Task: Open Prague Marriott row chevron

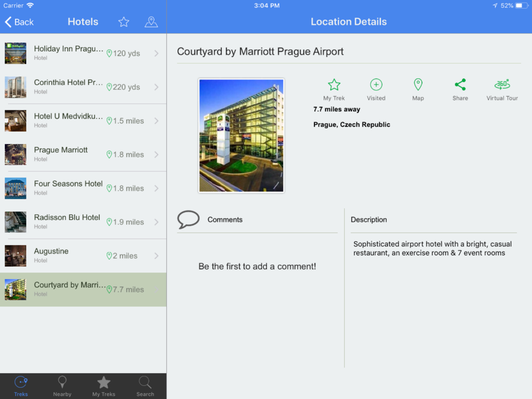Action: point(156,155)
